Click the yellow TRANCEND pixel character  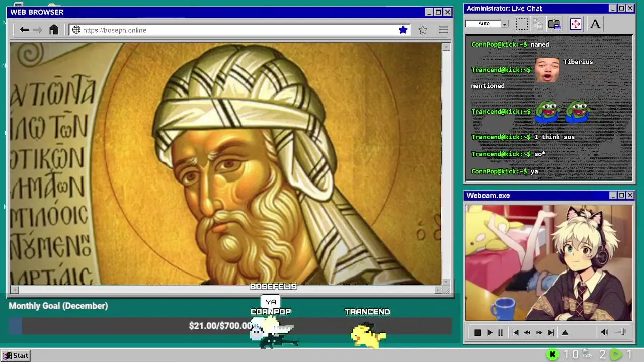pos(368,335)
